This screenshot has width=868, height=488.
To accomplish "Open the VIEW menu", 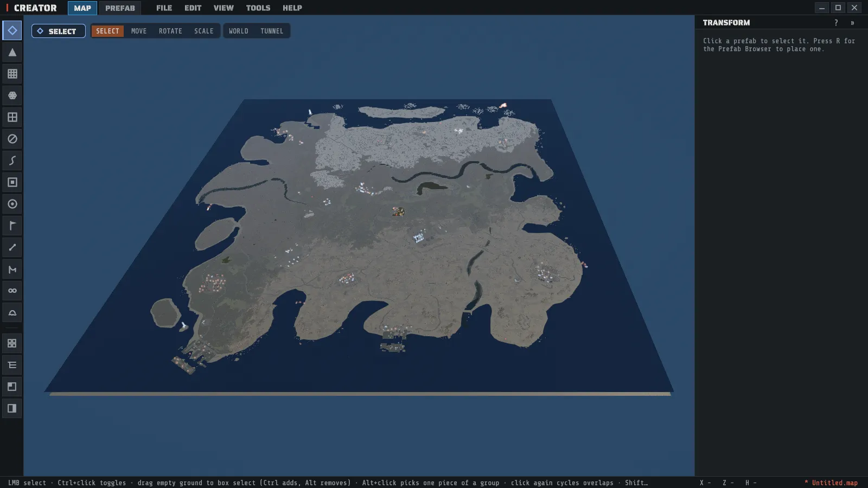I will 224,8.
